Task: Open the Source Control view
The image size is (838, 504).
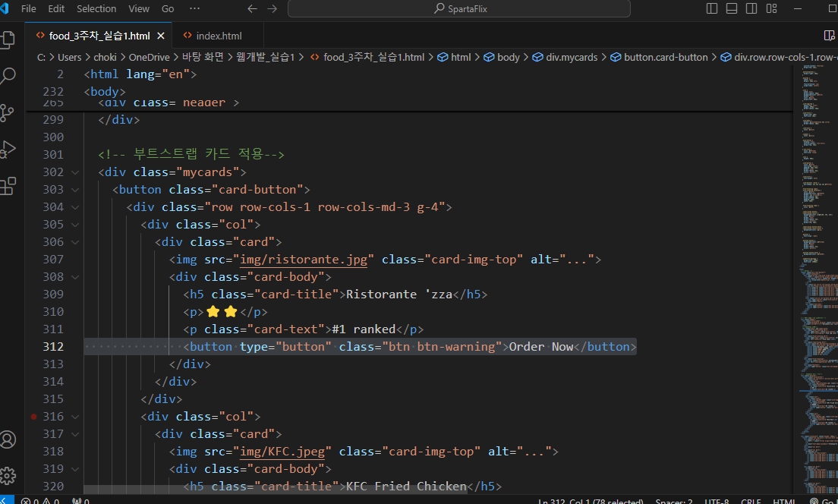Action: click(8, 113)
